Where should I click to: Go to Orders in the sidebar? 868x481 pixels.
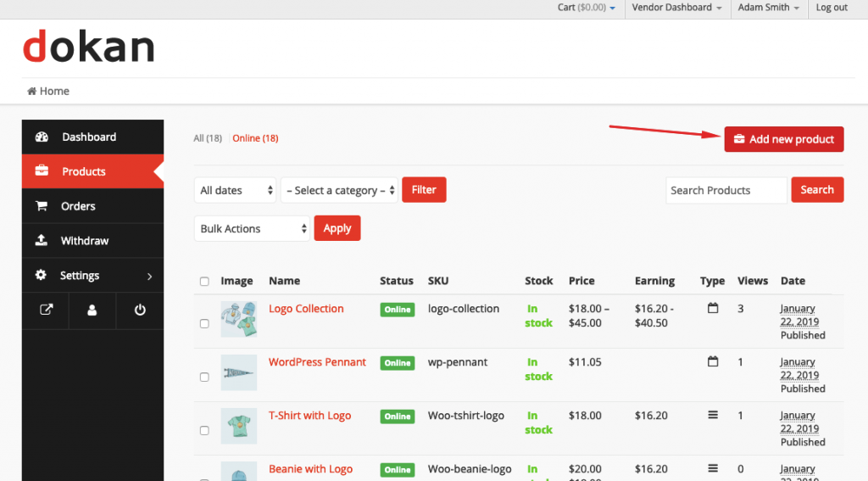click(93, 206)
